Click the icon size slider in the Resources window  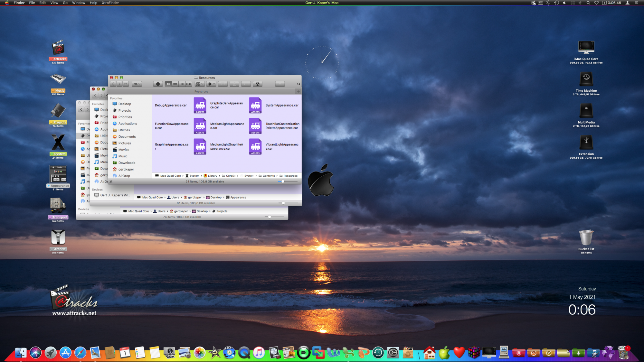[283, 181]
